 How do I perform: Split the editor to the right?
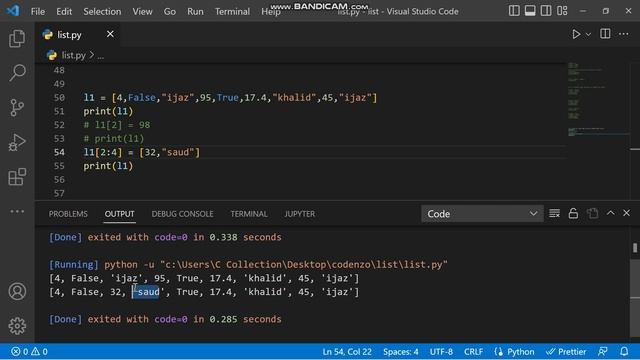(x=605, y=34)
